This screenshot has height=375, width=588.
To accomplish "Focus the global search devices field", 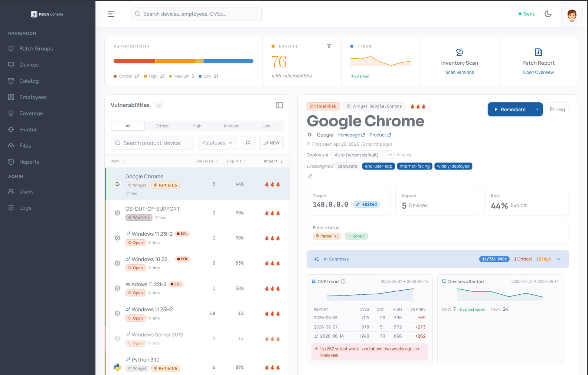I will (196, 14).
